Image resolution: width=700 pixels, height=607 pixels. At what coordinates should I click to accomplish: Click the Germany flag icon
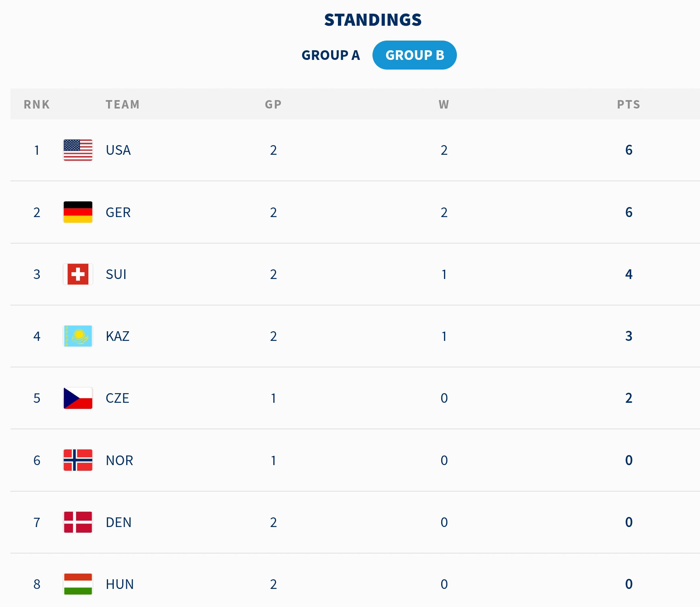[78, 212]
